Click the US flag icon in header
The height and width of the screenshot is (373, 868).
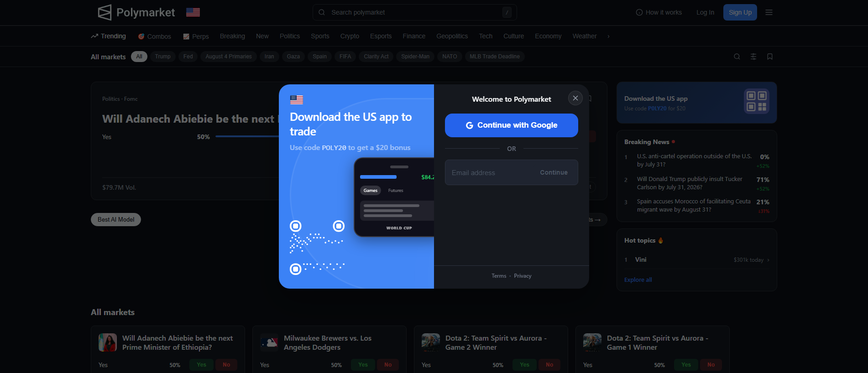click(x=193, y=12)
